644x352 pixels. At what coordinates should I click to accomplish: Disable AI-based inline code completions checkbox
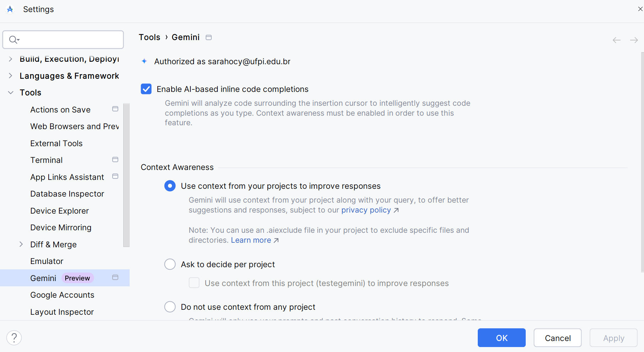point(146,89)
